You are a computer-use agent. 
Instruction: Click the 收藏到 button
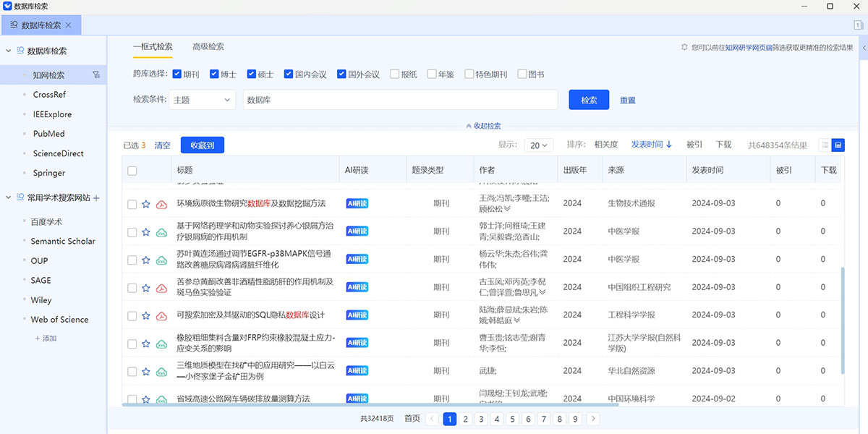pos(203,145)
